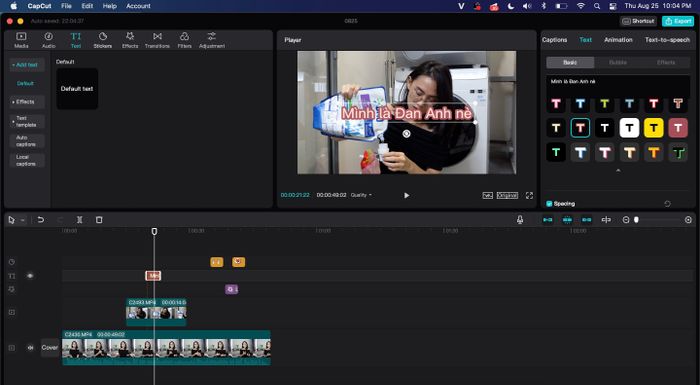Viewport: 700px width, 385px height.
Task: Open the Transitions panel
Action: (x=157, y=40)
